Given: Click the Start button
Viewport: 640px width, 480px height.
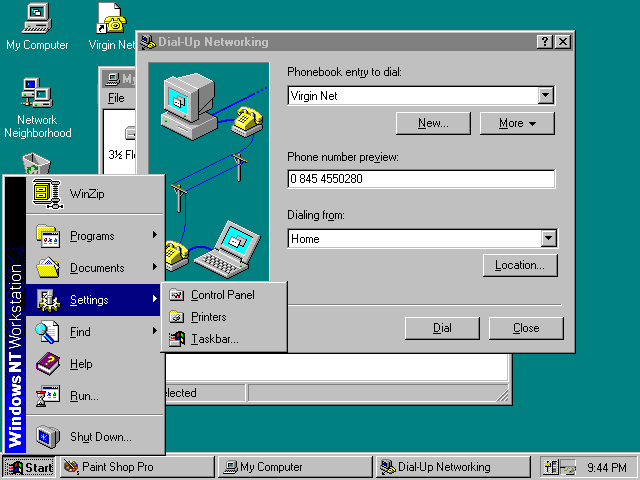Looking at the screenshot, I should pyautogui.click(x=29, y=467).
